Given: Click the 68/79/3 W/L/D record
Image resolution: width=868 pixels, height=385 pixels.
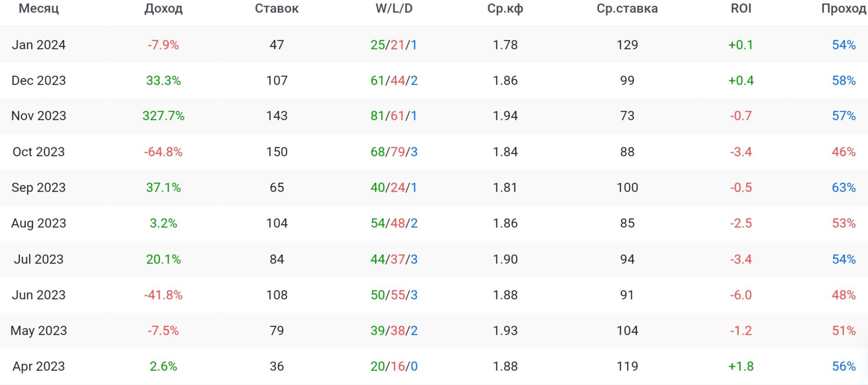Looking at the screenshot, I should (x=394, y=152).
